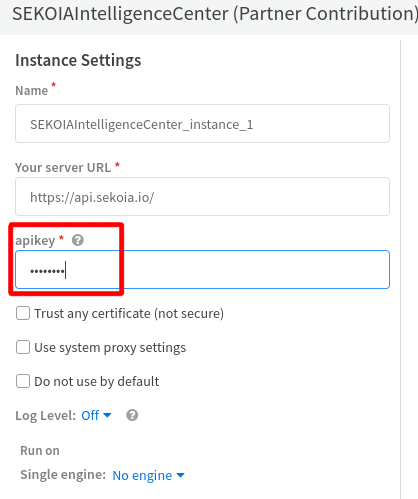Click the Your server URL label

pyautogui.click(x=63, y=168)
